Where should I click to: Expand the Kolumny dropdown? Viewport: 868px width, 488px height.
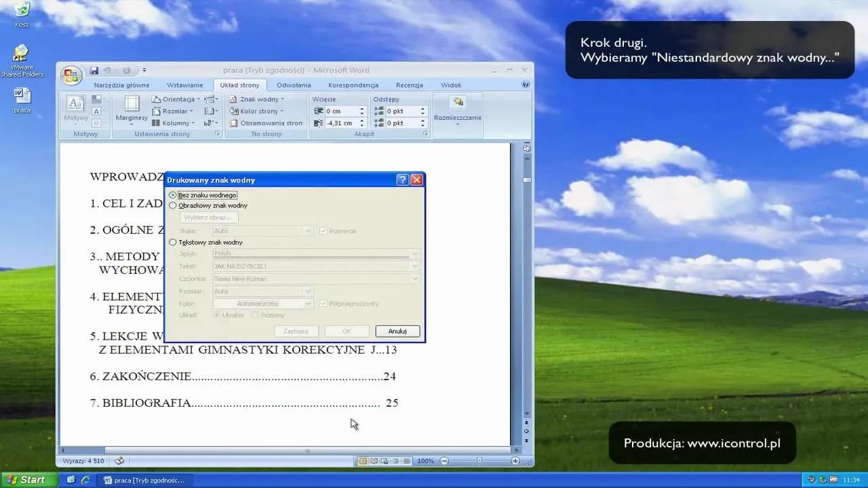pos(174,123)
